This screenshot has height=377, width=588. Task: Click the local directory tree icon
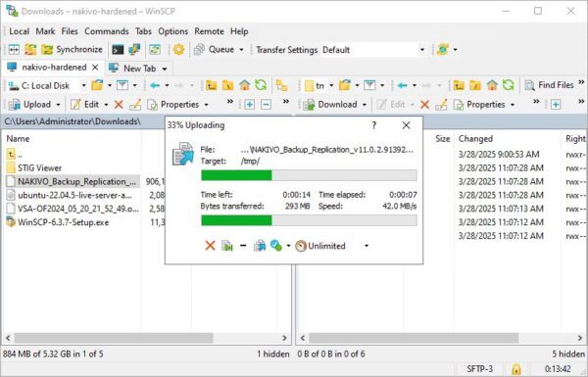[281, 85]
